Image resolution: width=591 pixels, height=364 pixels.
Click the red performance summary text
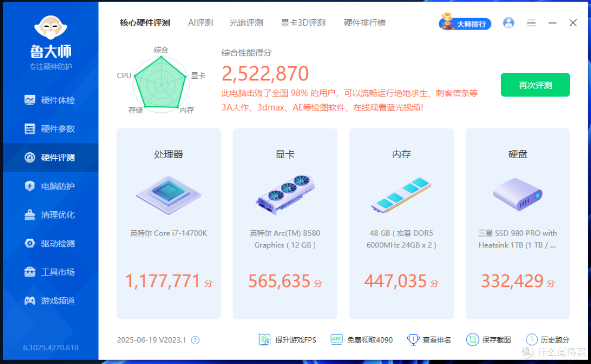coord(349,100)
